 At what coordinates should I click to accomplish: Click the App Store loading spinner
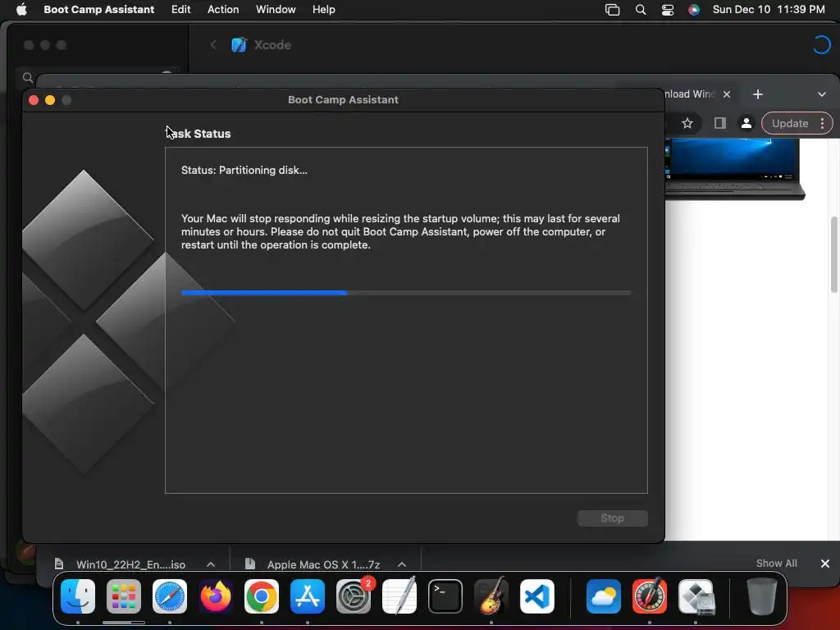pyautogui.click(x=821, y=45)
